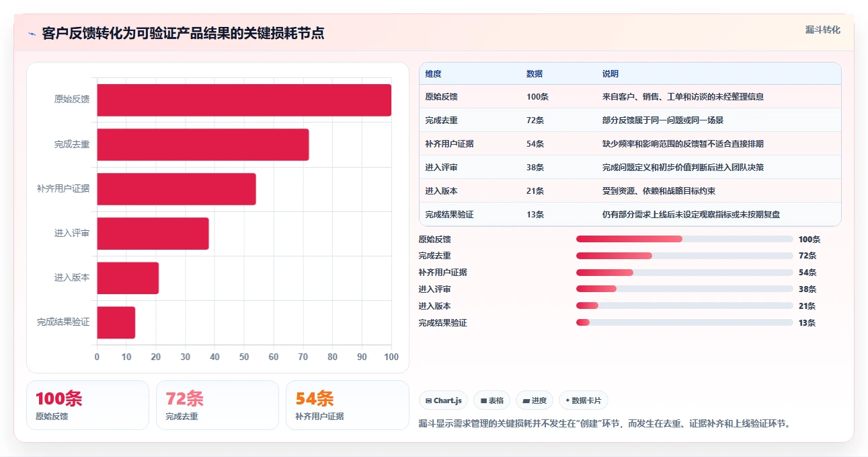Image resolution: width=868 pixels, height=457 pixels.
Task: Open the 100条 原始反馈 data card
Action: click(x=87, y=405)
